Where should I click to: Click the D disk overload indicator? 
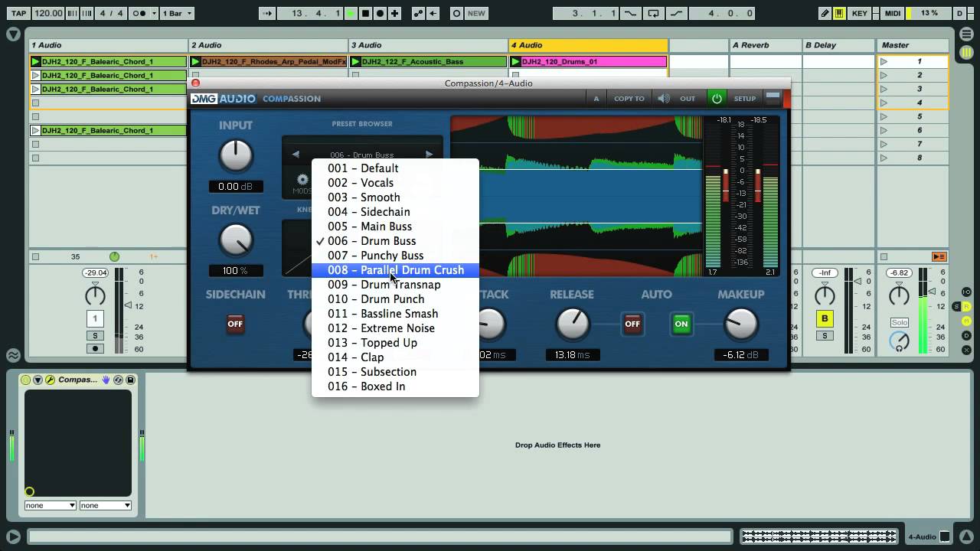pyautogui.click(x=960, y=13)
